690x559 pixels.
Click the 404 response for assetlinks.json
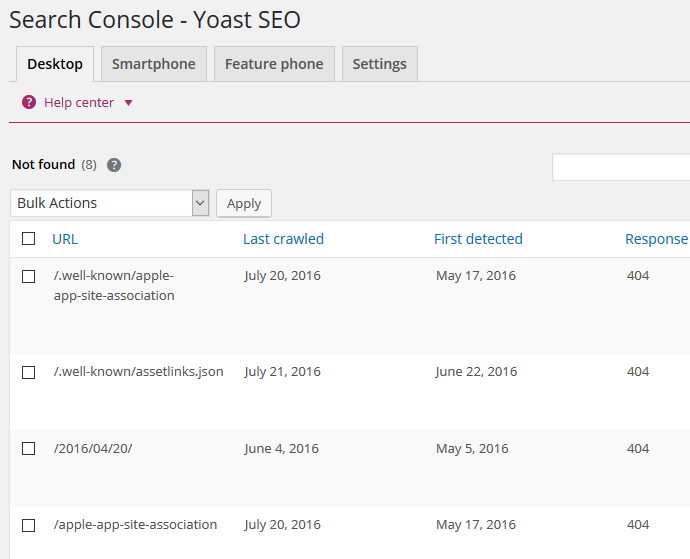tap(638, 372)
